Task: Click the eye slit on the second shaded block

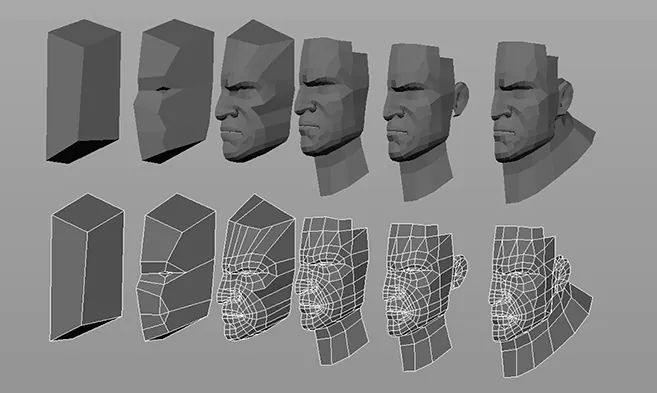Action: pos(163,88)
